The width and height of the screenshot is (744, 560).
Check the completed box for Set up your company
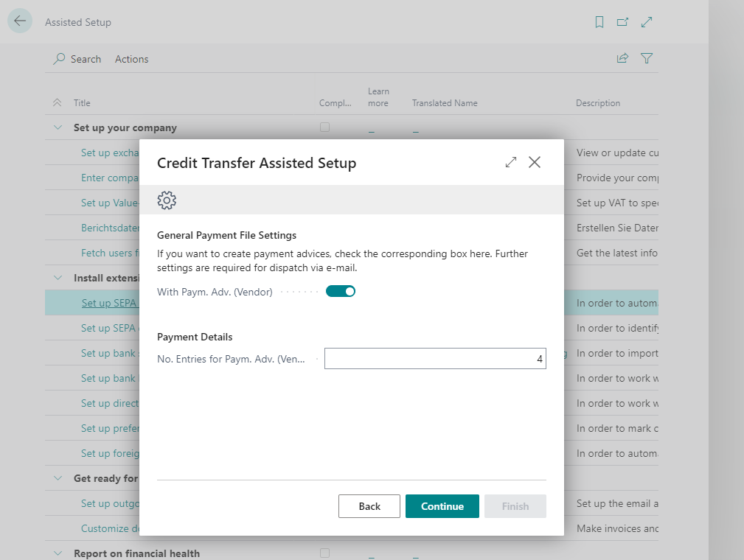[x=324, y=127]
